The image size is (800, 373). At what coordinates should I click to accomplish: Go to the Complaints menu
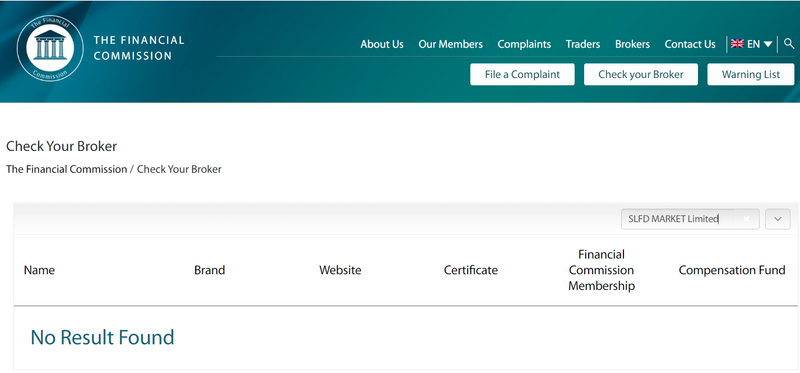(524, 44)
